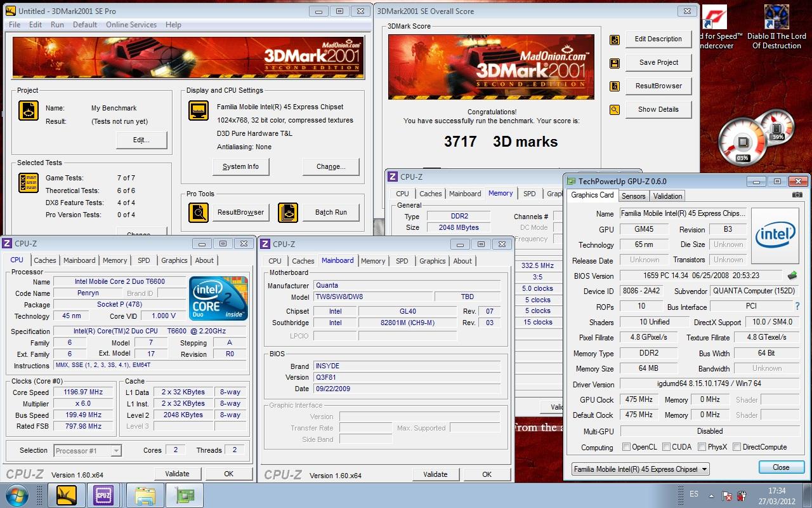The width and height of the screenshot is (812, 508).
Task: Click Edit button in Project section
Action: [141, 140]
